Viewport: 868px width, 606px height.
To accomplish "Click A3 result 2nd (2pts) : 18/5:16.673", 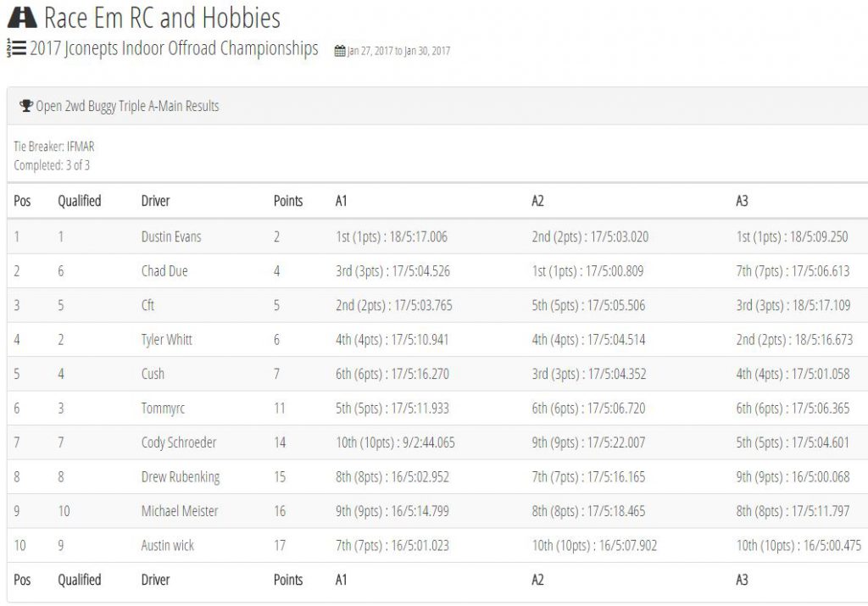I will click(x=794, y=340).
